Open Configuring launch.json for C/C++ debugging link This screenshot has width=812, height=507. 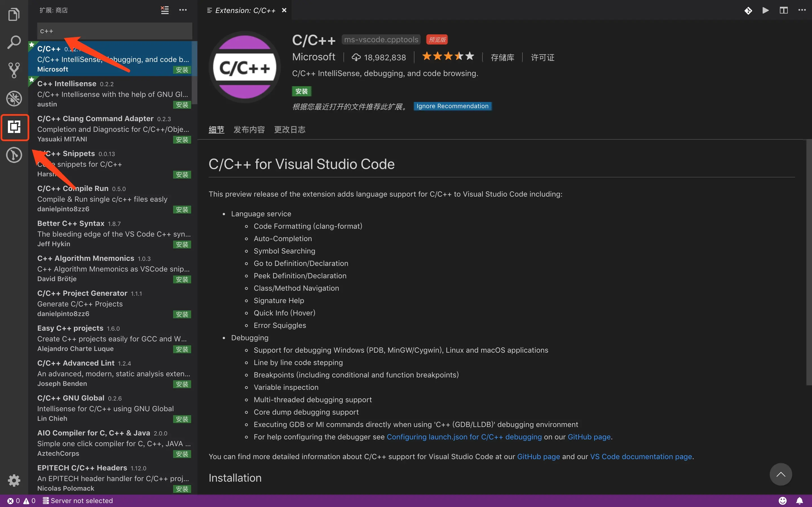[x=464, y=437]
